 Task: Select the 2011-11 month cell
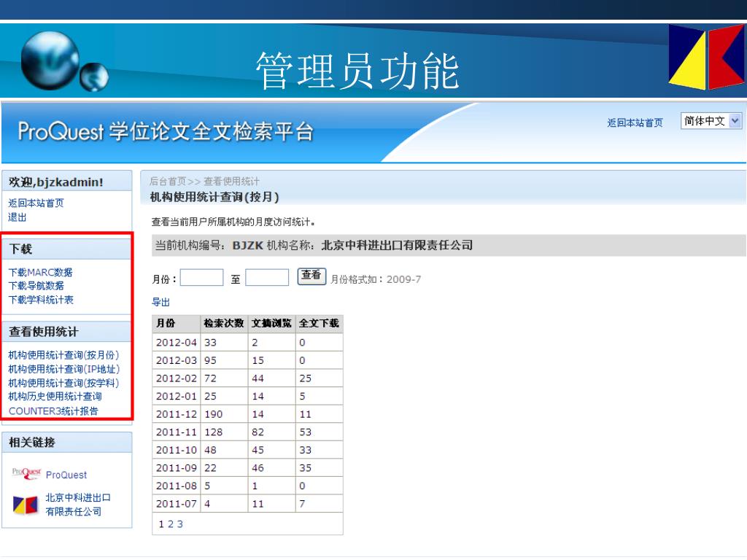[x=177, y=432]
